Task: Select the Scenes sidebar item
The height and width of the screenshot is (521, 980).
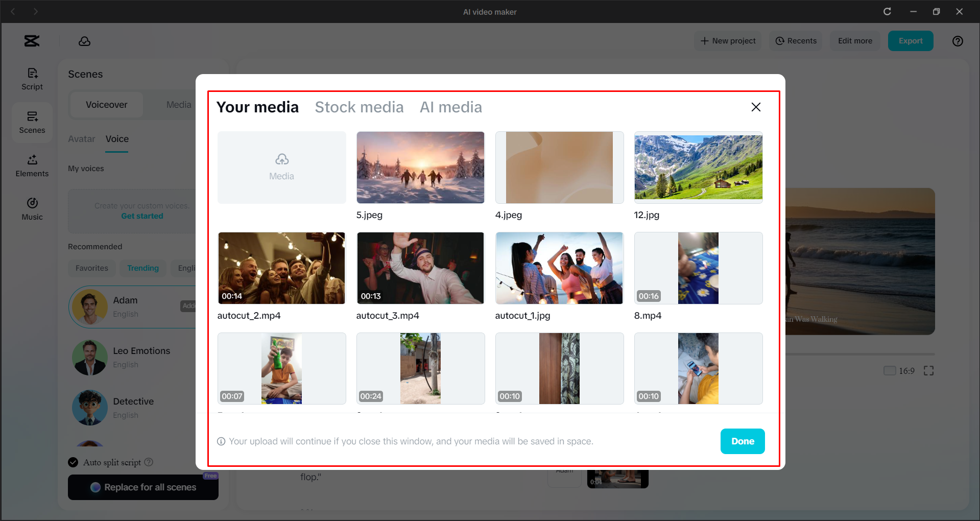Action: tap(32, 123)
